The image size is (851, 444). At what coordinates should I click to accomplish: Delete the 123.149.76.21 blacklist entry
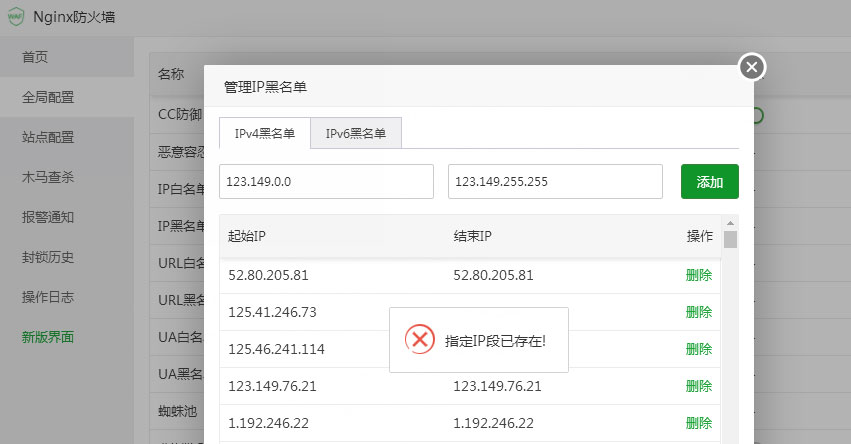[698, 386]
